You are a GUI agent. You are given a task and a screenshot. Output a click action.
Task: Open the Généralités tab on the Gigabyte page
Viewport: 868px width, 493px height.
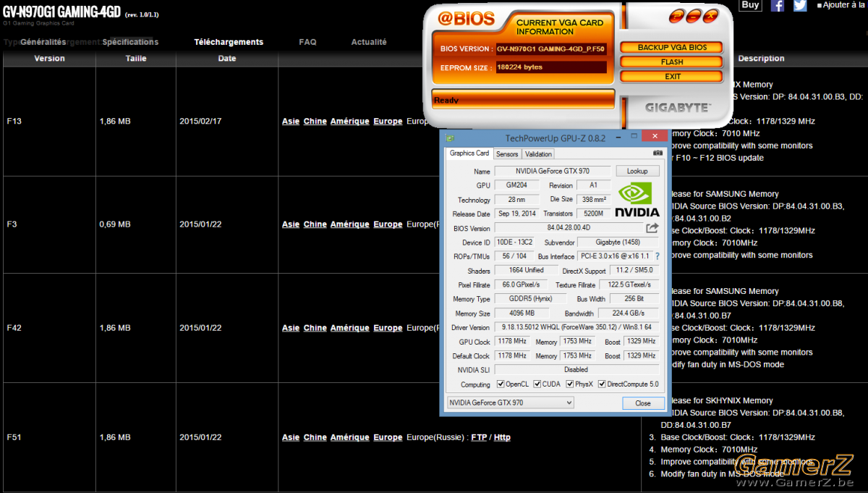[43, 42]
